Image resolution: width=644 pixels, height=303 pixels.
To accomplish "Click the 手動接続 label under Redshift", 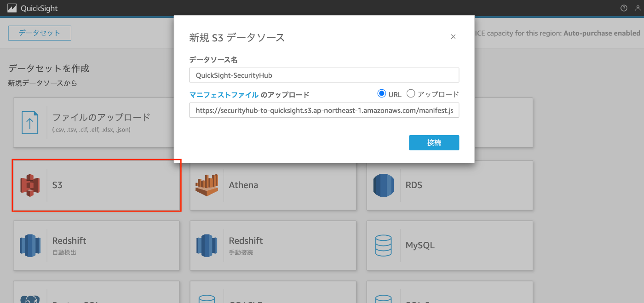I will [x=241, y=252].
